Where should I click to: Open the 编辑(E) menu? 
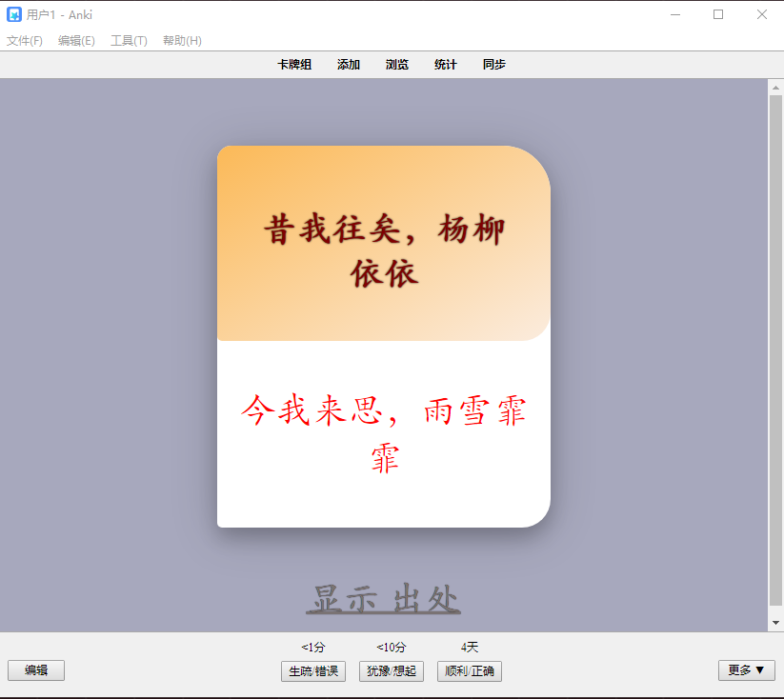tap(76, 41)
